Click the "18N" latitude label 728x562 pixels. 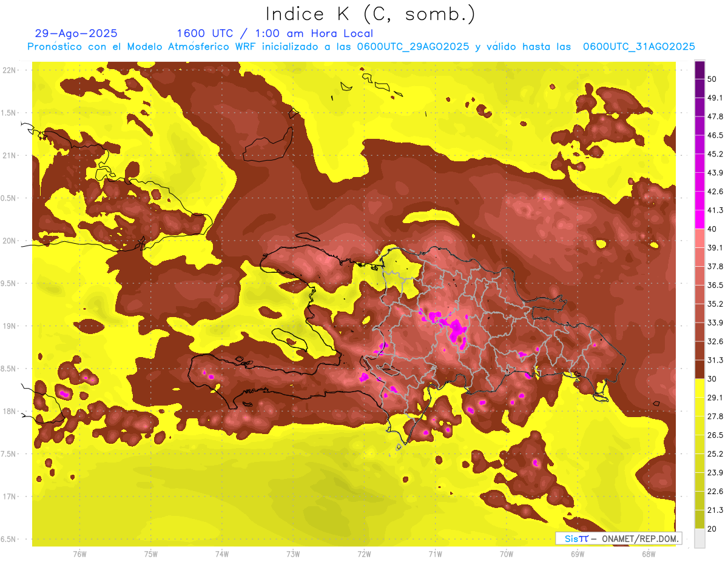(10, 411)
